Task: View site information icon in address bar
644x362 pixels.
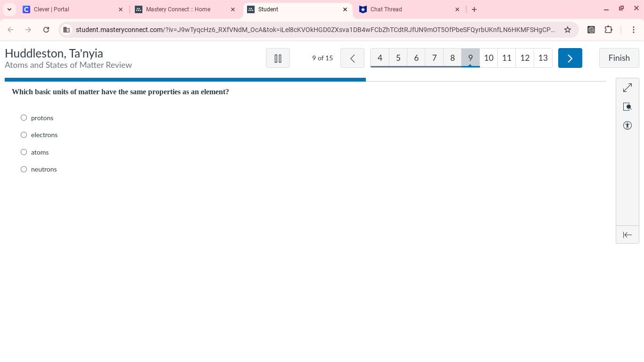Action: pyautogui.click(x=66, y=30)
